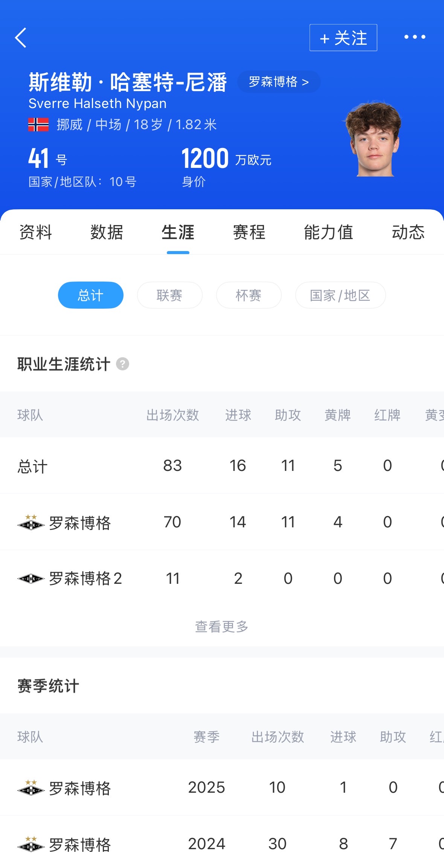
Task: Tap the Rosenborg crest in 2024 season row
Action: click(x=31, y=844)
